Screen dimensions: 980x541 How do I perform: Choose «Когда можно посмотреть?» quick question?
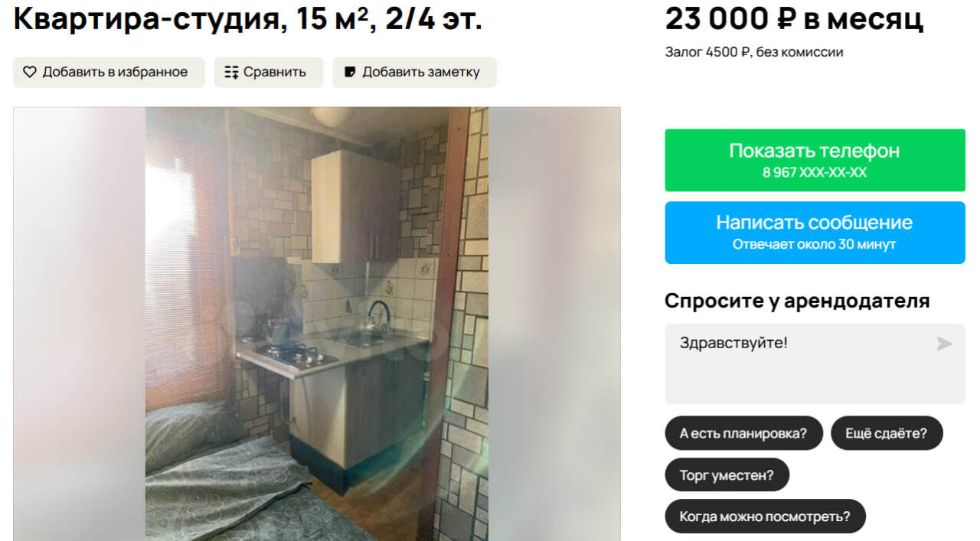click(x=765, y=517)
